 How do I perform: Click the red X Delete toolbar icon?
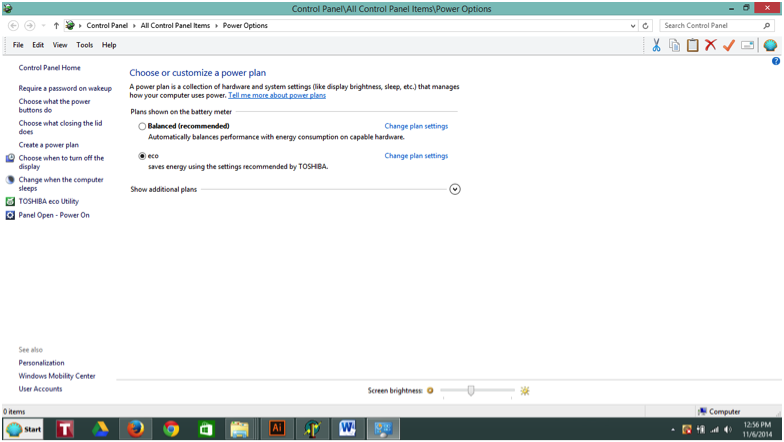(710, 45)
